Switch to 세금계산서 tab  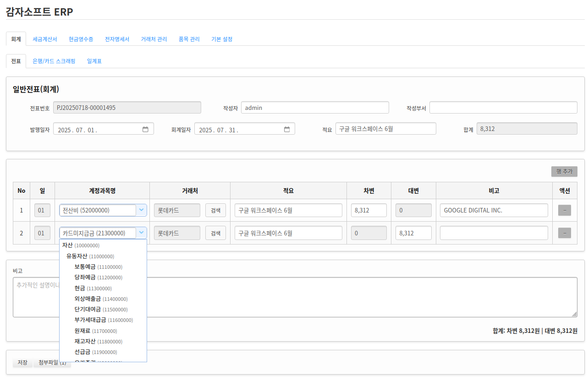45,39
